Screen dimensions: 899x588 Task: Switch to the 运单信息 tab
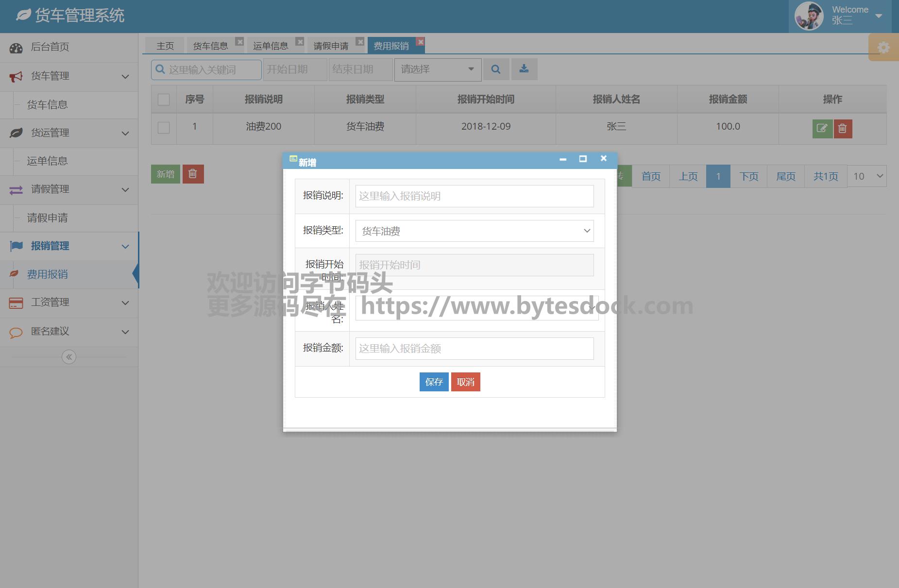coord(271,46)
